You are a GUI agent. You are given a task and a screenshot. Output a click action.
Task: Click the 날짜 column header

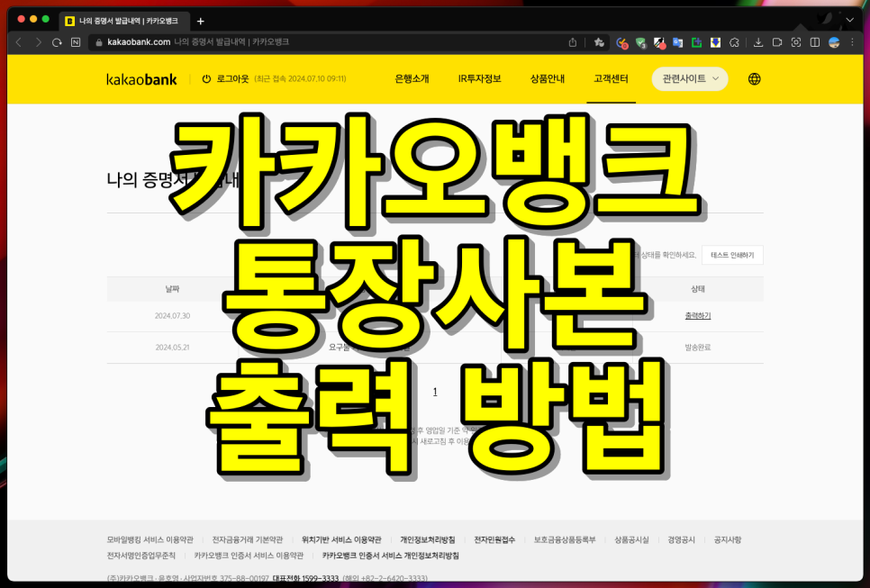tap(173, 289)
